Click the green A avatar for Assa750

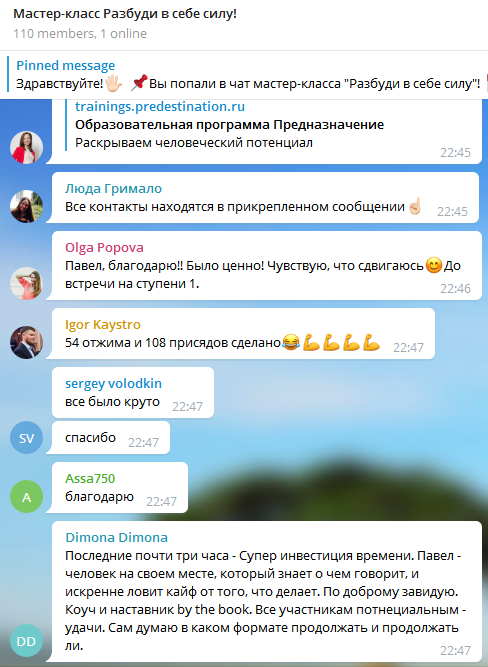[x=26, y=496]
